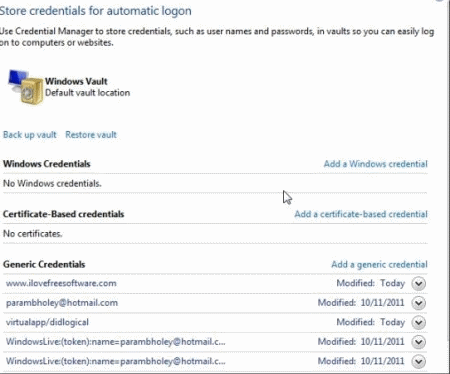Click Generic Credentials section heading
This screenshot has width=450, height=374.
[x=44, y=264]
